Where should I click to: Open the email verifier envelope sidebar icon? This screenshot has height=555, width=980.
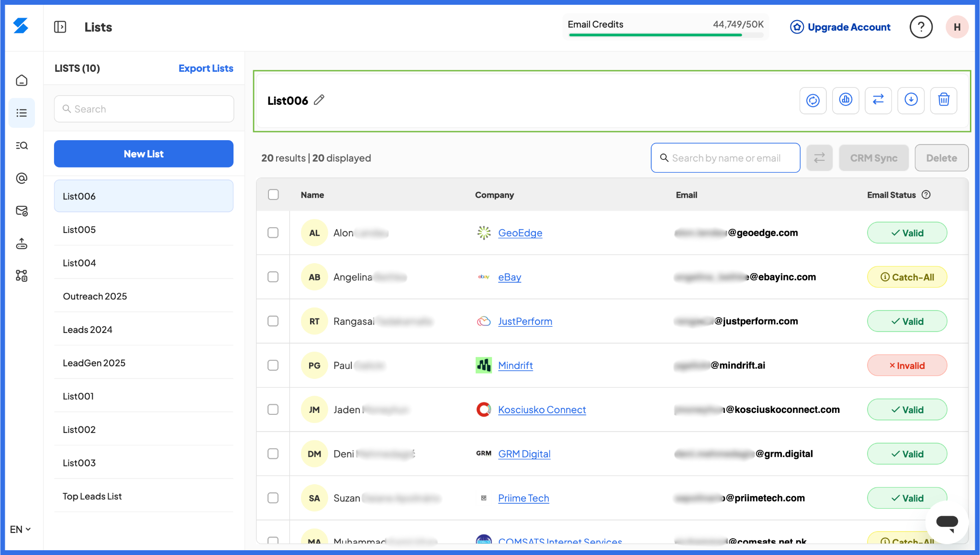pyautogui.click(x=22, y=211)
